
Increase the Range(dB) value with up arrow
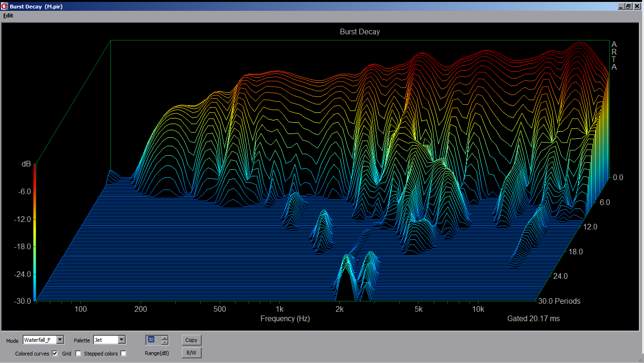(x=164, y=338)
